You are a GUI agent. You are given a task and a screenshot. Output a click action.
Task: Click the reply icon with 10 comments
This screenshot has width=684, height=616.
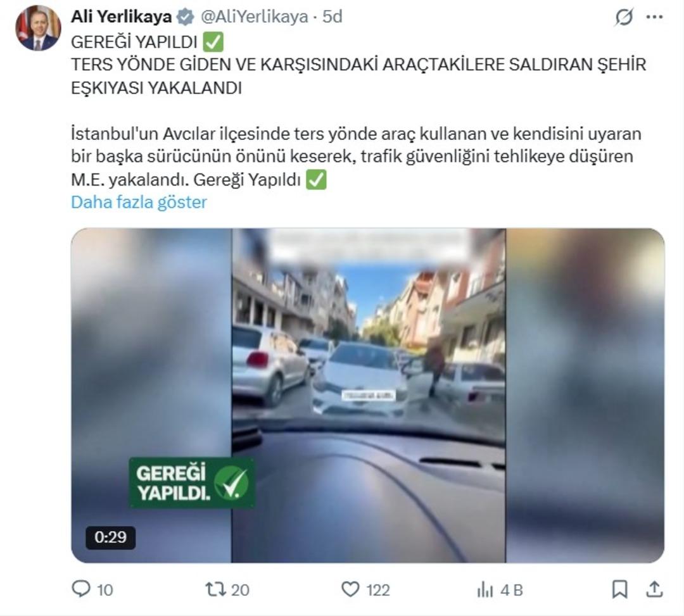(80, 589)
